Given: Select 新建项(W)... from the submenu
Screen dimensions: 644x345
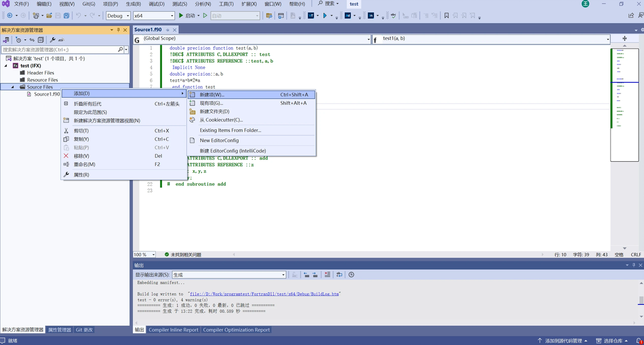Looking at the screenshot, I should tap(212, 95).
